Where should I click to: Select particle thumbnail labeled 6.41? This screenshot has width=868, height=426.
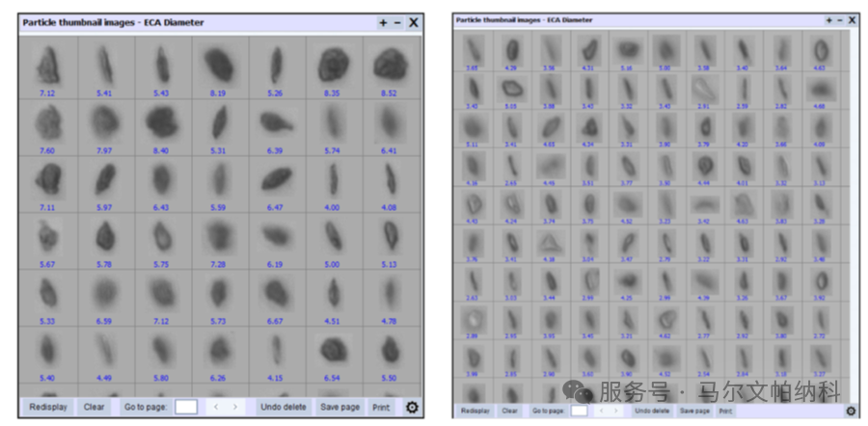(391, 122)
